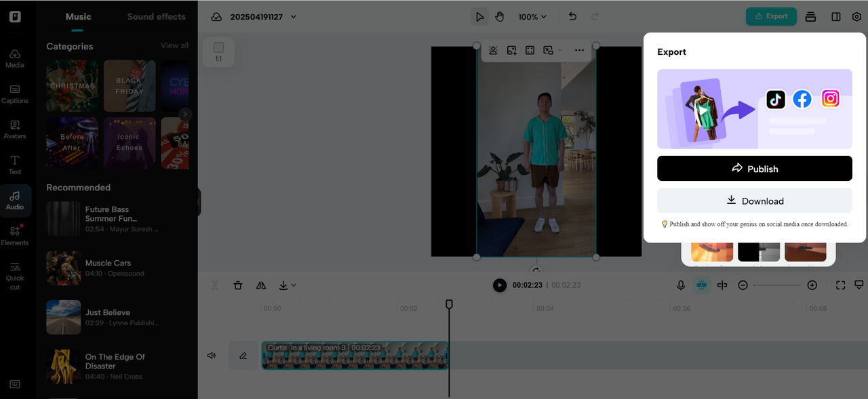
Task: Enter fullscreen preview mode
Action: tap(840, 285)
